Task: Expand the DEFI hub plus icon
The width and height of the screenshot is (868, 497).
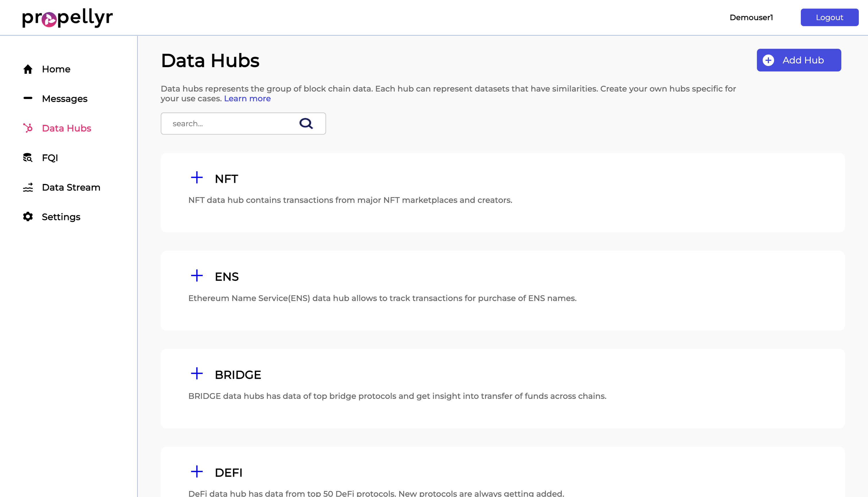Action: (197, 472)
